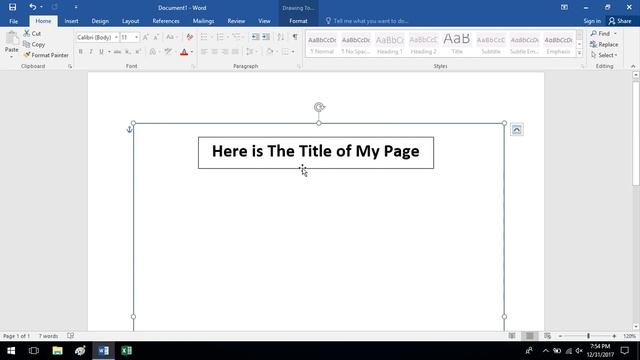The image size is (640, 360).
Task: Apply the Title style
Action: pos(457,44)
